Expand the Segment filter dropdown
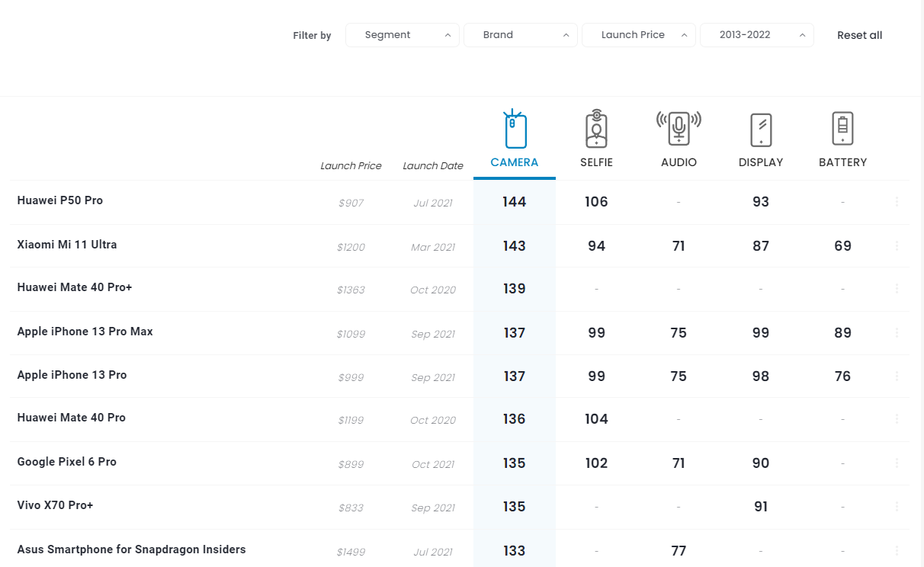Image resolution: width=924 pixels, height=567 pixels. 403,35
